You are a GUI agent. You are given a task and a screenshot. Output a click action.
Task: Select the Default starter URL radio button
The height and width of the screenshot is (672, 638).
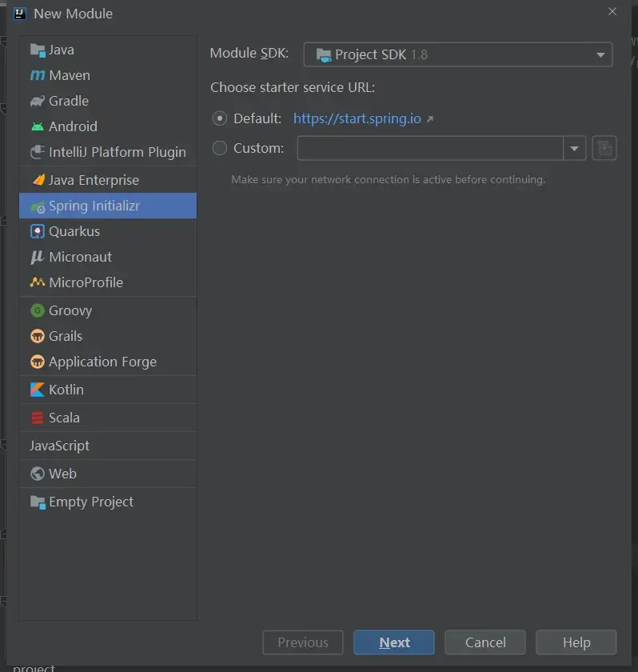(x=220, y=118)
